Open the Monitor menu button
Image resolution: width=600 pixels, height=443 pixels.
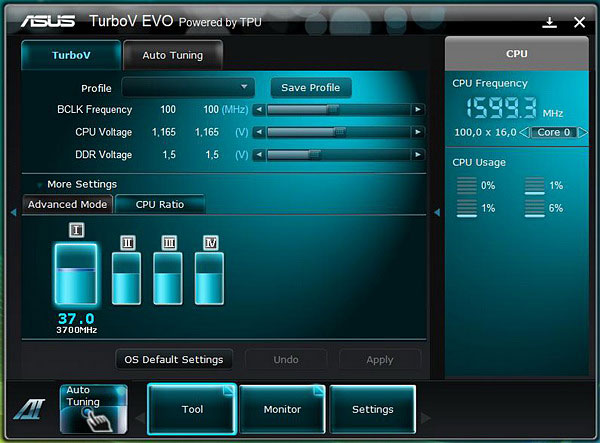pyautogui.click(x=282, y=409)
